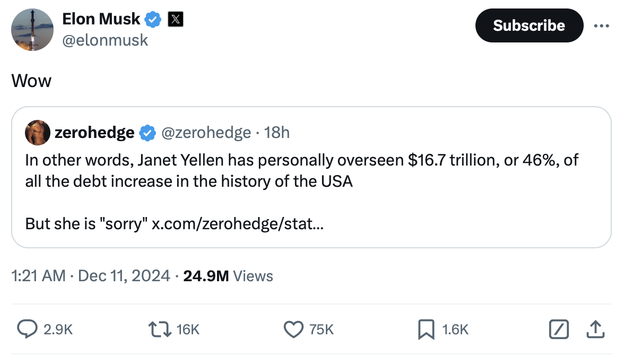Click the blue verified badge beside Elon Musk

point(154,20)
